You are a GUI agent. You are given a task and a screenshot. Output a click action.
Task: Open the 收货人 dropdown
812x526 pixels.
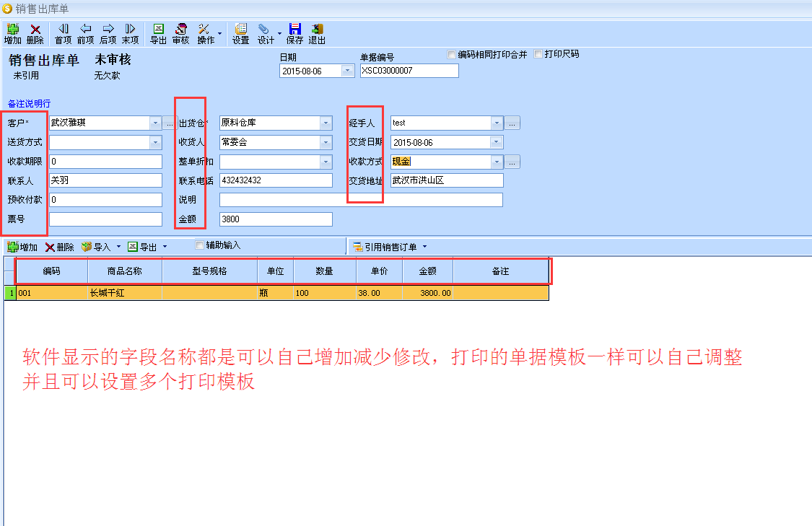[x=326, y=142]
